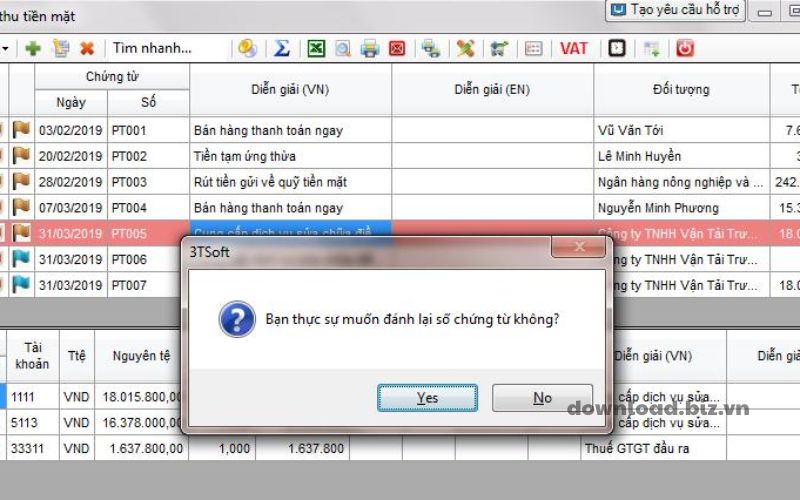
Task: Click the orange flag on PT004 row
Action: point(21,207)
